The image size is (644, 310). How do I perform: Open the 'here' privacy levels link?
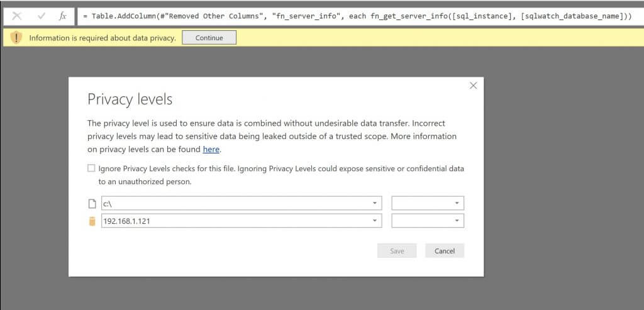pos(211,150)
